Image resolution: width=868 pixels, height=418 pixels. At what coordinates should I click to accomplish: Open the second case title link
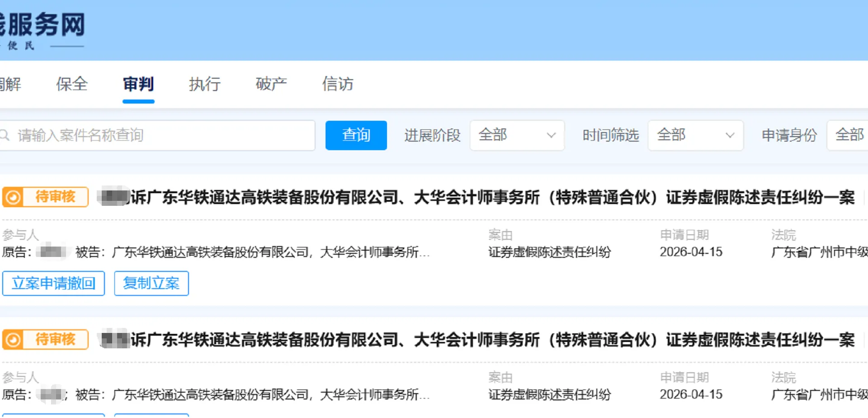pos(477,340)
